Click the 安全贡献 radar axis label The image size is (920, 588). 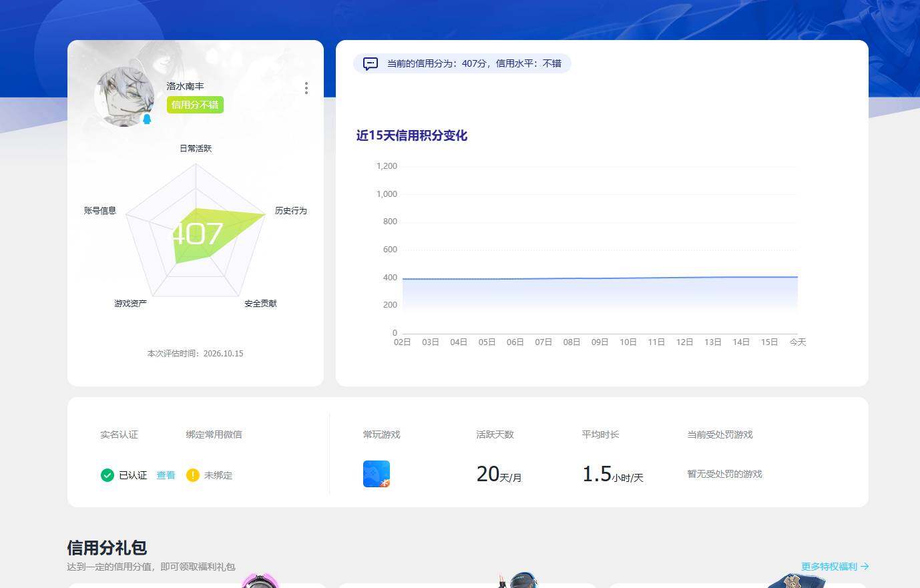coord(260,304)
